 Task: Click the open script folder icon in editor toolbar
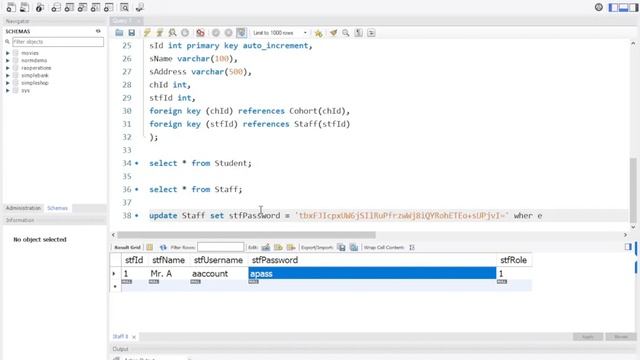pos(119,33)
